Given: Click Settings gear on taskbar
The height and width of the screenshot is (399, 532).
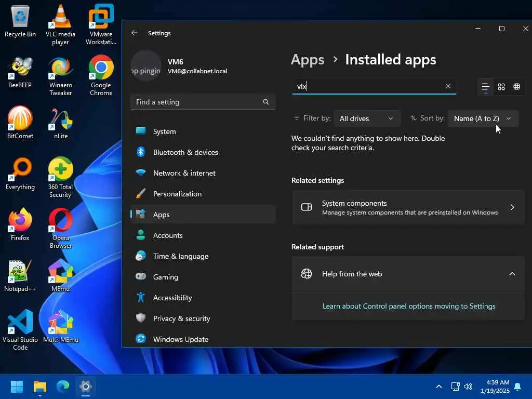Looking at the screenshot, I should point(86,386).
